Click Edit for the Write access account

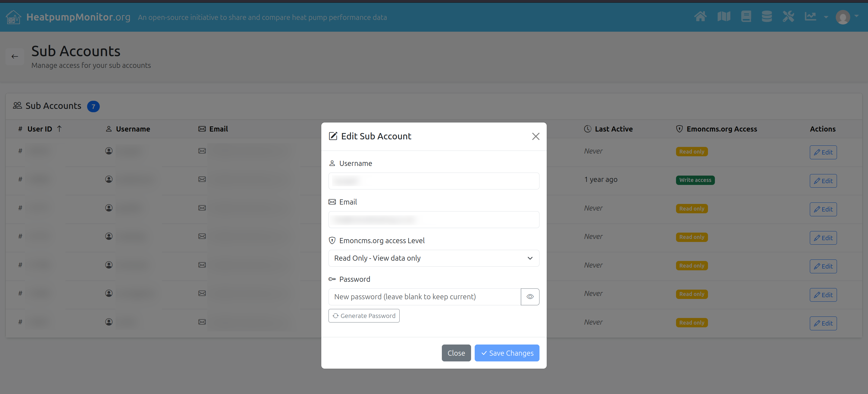823,181
